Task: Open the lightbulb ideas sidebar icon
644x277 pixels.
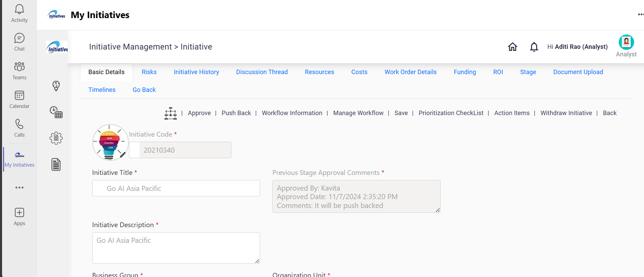Action: 56,86
